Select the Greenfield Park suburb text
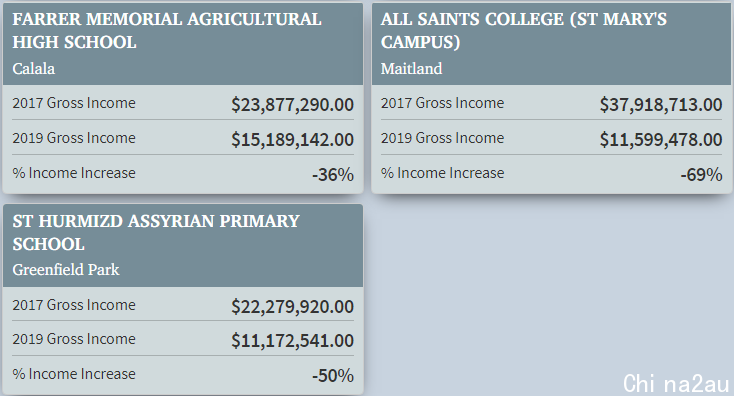The image size is (734, 396). (x=66, y=270)
